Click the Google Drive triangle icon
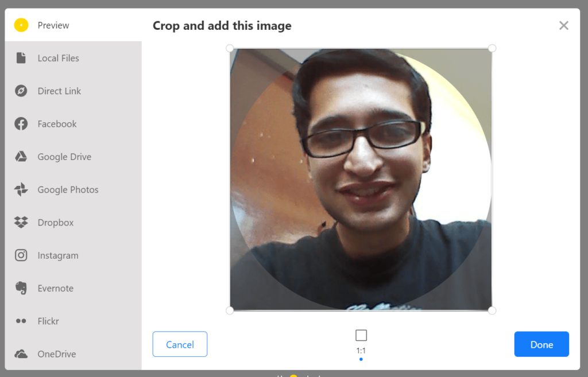The width and height of the screenshot is (588, 377). 21,157
